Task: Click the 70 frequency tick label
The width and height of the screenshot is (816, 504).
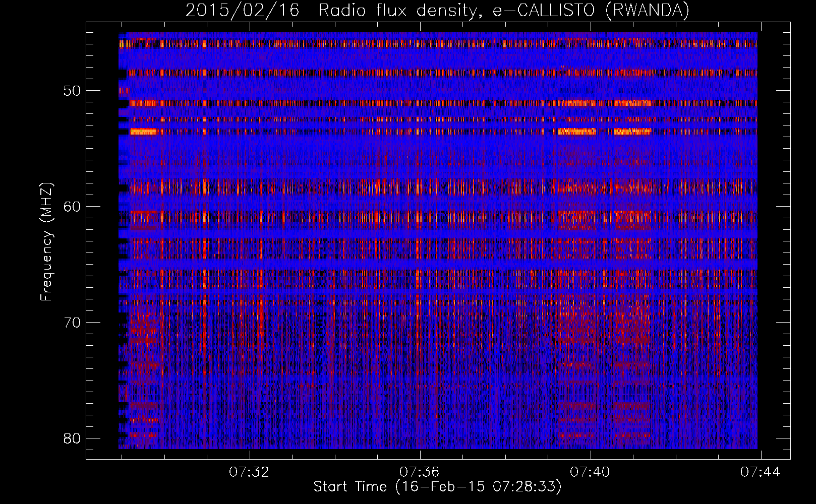Action: (72, 323)
